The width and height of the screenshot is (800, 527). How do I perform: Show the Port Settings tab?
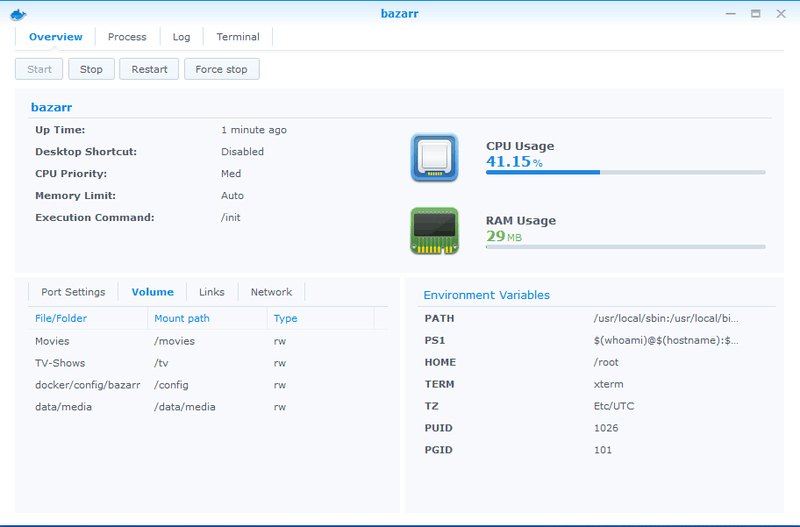pyautogui.click(x=73, y=292)
